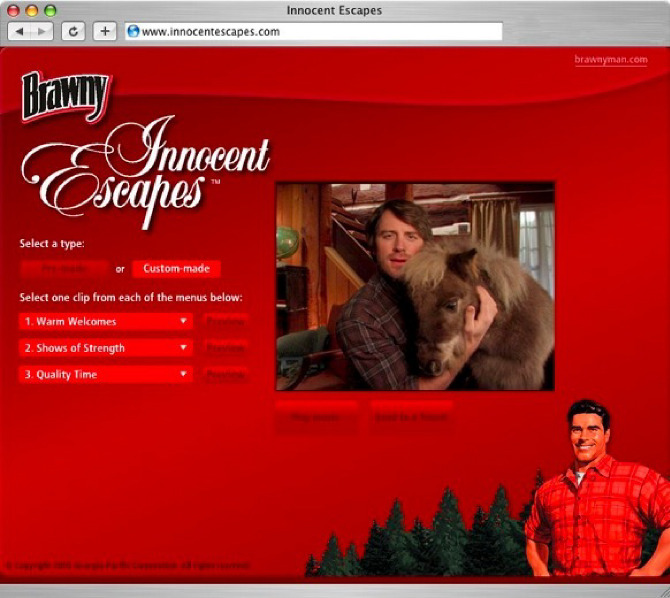Zoom the window with the green button
The width and height of the screenshot is (670, 598).
50,11
